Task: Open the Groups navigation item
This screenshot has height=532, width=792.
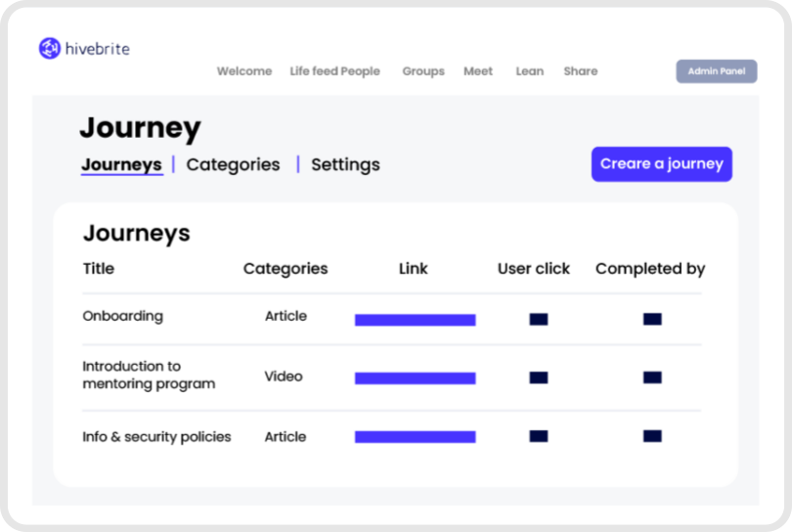Action: click(423, 71)
